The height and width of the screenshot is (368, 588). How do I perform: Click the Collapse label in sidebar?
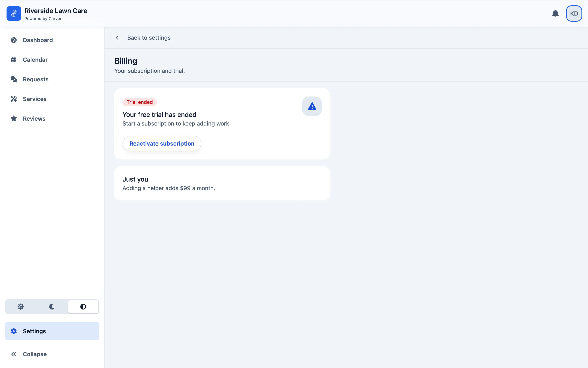point(35,354)
